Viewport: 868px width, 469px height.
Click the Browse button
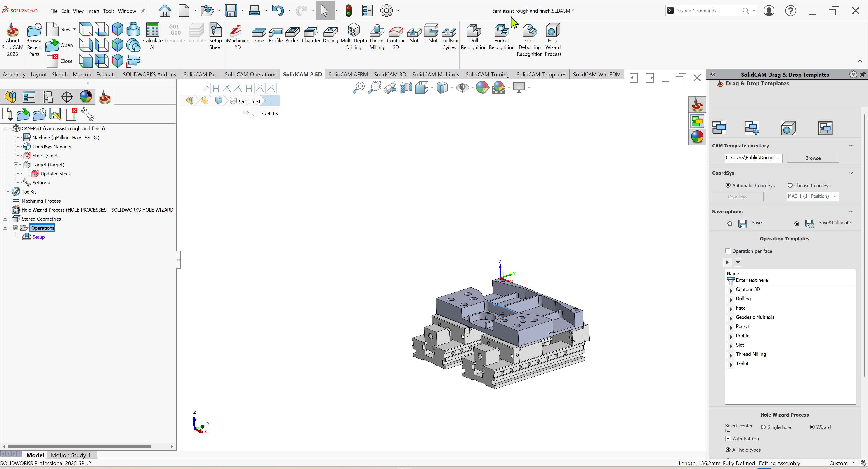point(813,158)
